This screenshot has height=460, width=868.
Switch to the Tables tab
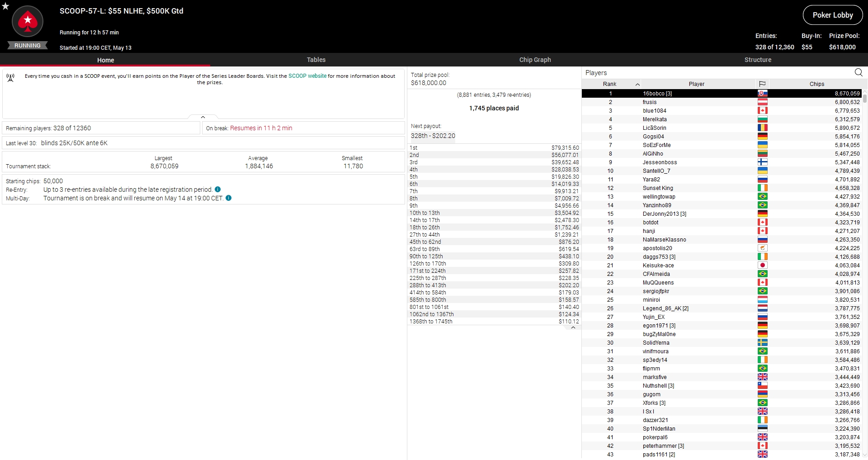tap(316, 60)
